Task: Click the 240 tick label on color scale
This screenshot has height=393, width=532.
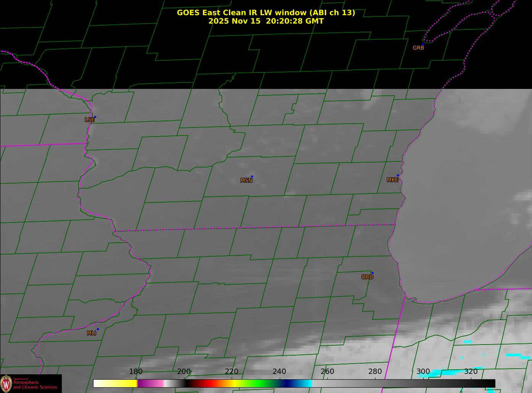Action: pyautogui.click(x=279, y=372)
